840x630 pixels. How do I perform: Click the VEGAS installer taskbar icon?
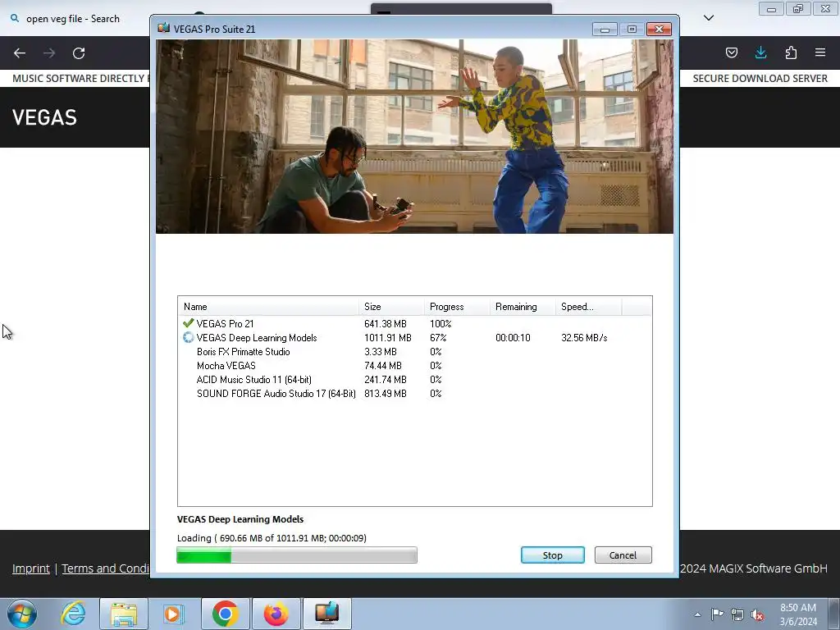[326, 614]
